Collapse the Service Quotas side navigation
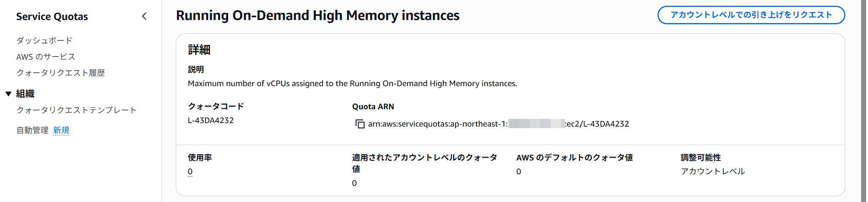868x202 pixels. 144,16
